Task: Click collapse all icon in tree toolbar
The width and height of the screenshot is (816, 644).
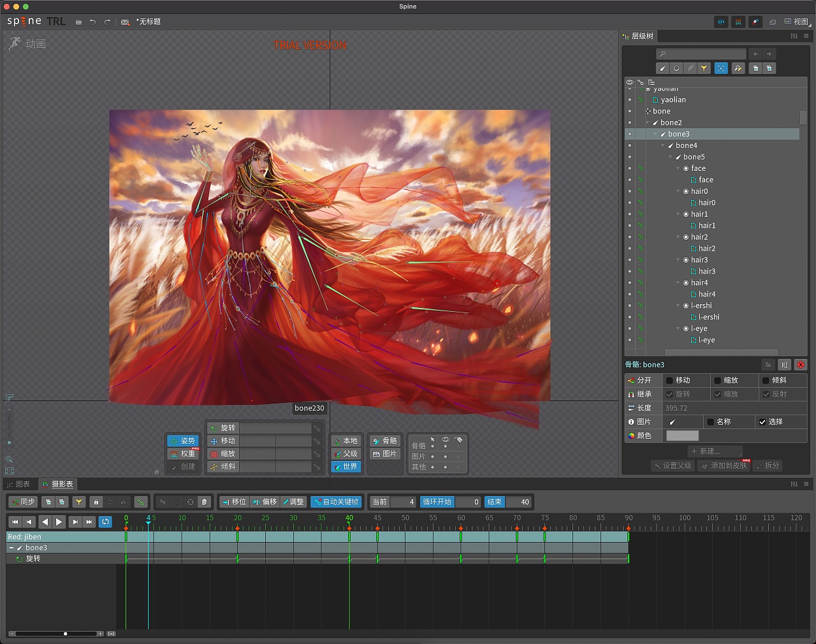Action: 755,68
